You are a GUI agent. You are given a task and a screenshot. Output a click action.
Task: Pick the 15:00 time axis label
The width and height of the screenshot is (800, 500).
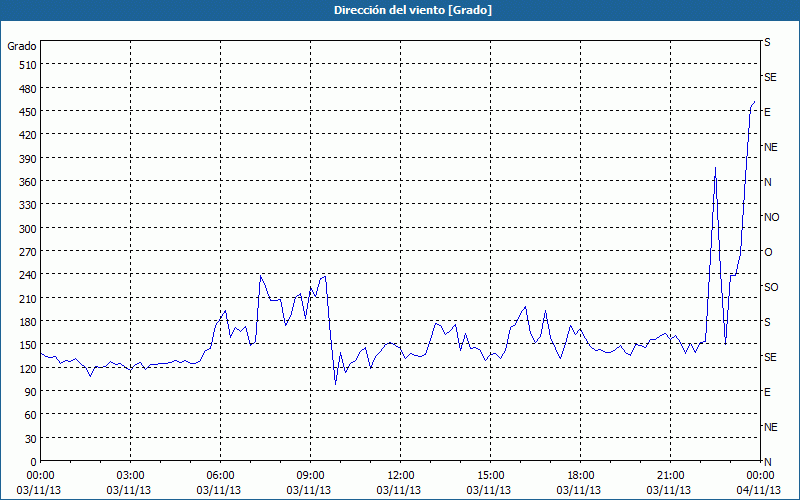pos(490,476)
